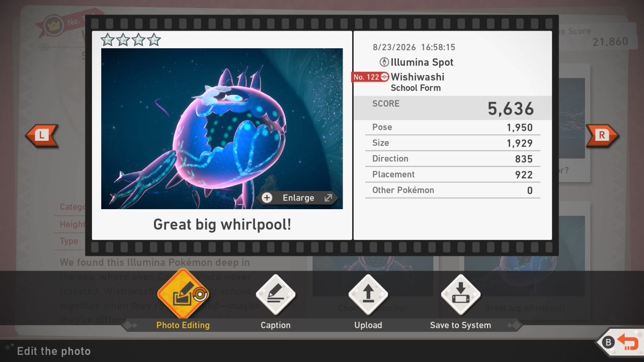The height and width of the screenshot is (362, 644).
Task: Click the total score value 5,636
Action: pyautogui.click(x=511, y=109)
